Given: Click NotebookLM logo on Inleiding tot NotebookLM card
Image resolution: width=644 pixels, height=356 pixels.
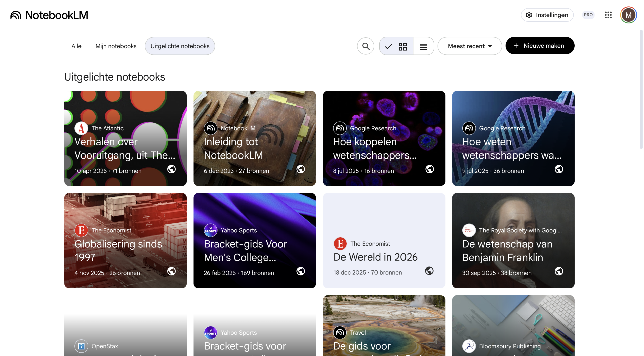Looking at the screenshot, I should (211, 128).
